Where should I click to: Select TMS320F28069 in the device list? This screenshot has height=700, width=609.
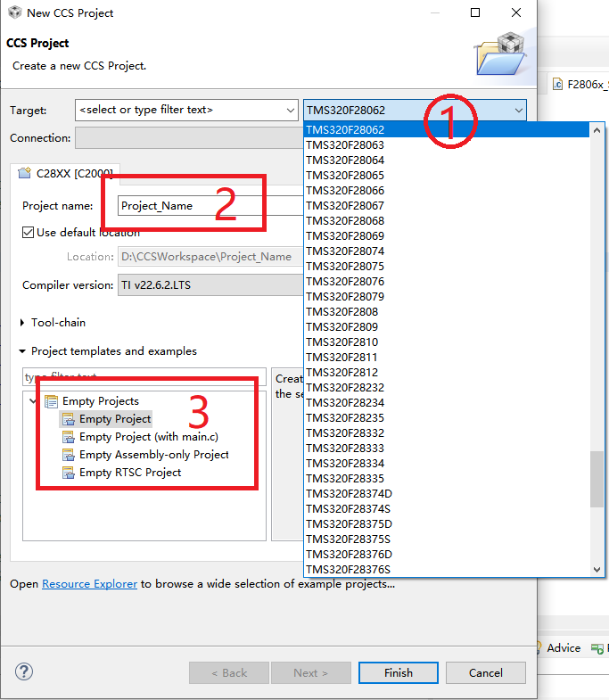[447, 236]
